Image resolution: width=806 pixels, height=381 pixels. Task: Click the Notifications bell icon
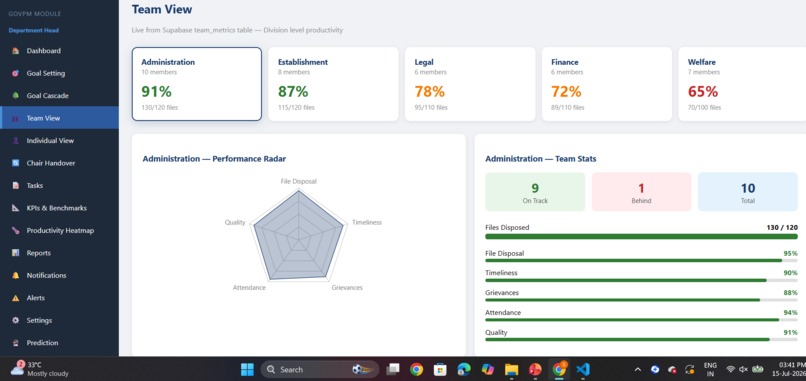pos(15,276)
